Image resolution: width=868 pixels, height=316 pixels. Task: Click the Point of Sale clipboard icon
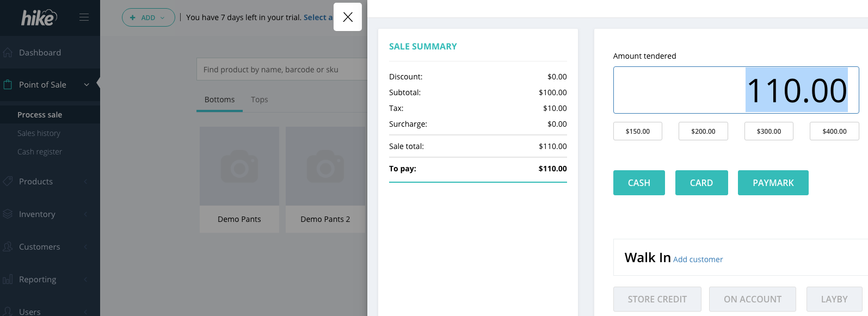pos(8,85)
